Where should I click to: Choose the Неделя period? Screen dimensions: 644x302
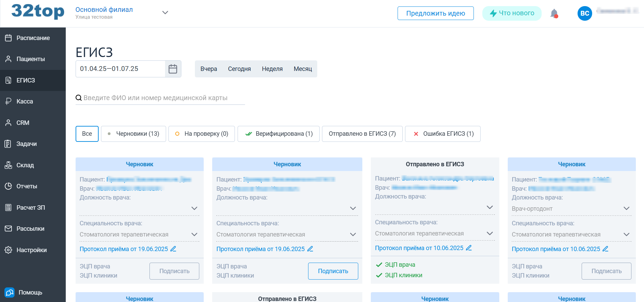[272, 69]
